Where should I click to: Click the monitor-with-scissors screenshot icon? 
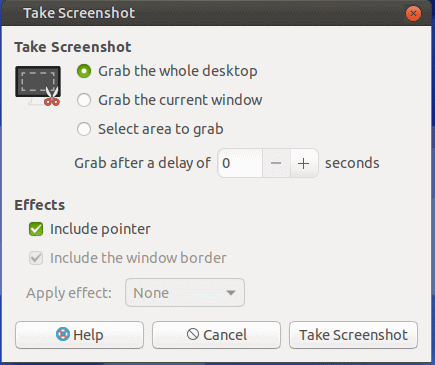point(38,86)
